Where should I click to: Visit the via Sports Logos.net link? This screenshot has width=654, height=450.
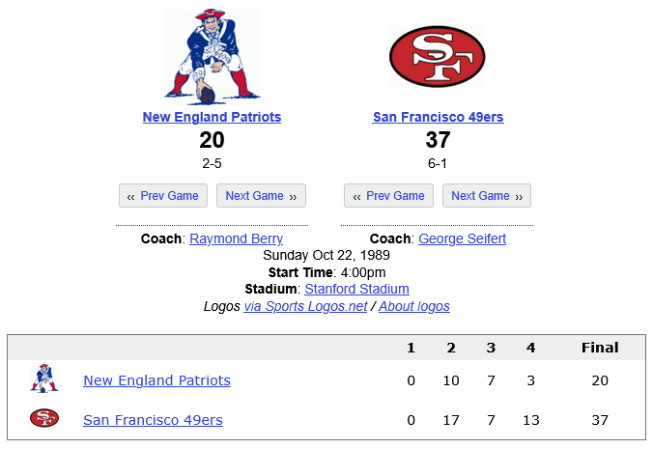click(306, 306)
